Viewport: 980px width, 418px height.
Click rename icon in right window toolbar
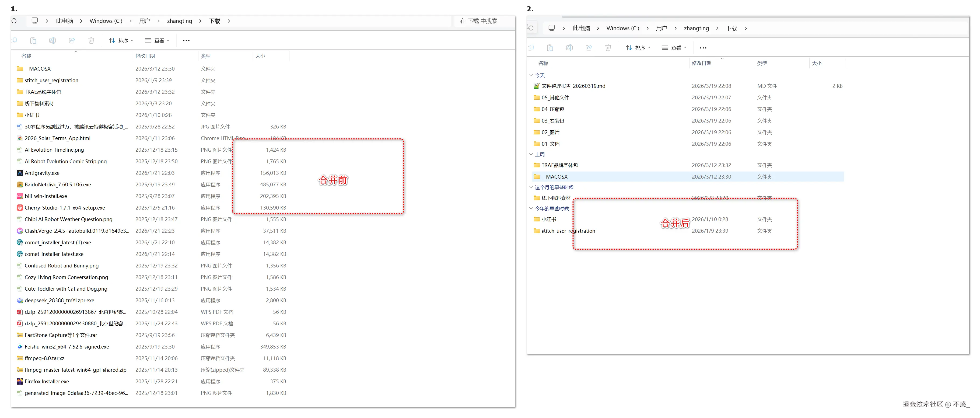(x=569, y=48)
